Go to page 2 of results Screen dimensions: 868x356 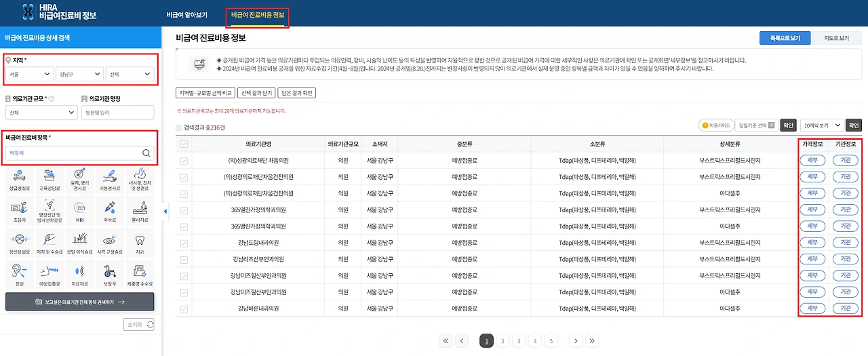(x=502, y=340)
